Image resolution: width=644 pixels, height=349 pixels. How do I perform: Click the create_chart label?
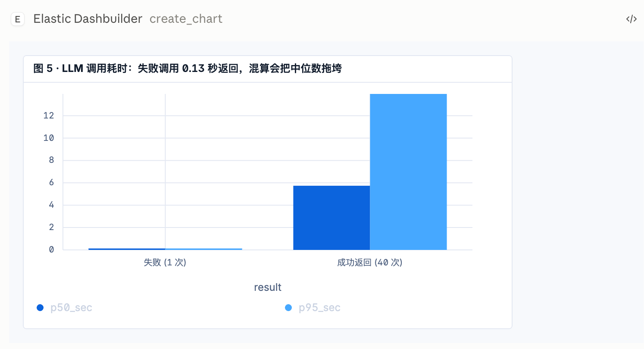186,19
